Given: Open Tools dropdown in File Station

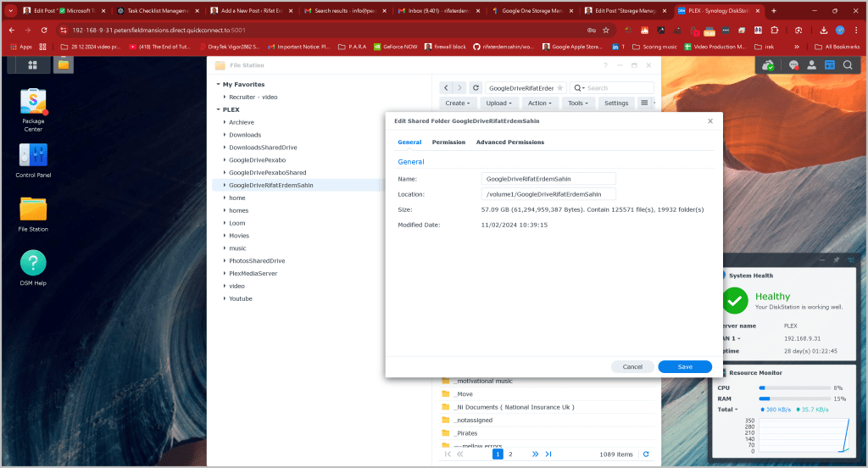Looking at the screenshot, I should 578,103.
